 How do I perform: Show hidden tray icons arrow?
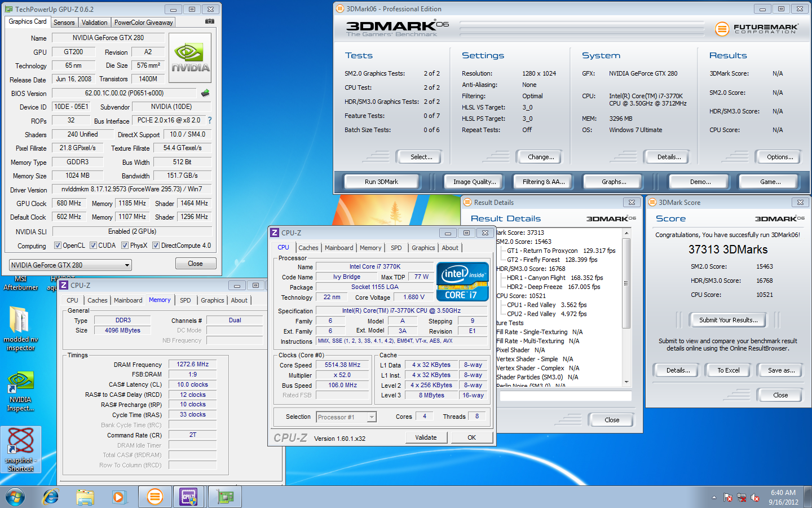(714, 497)
